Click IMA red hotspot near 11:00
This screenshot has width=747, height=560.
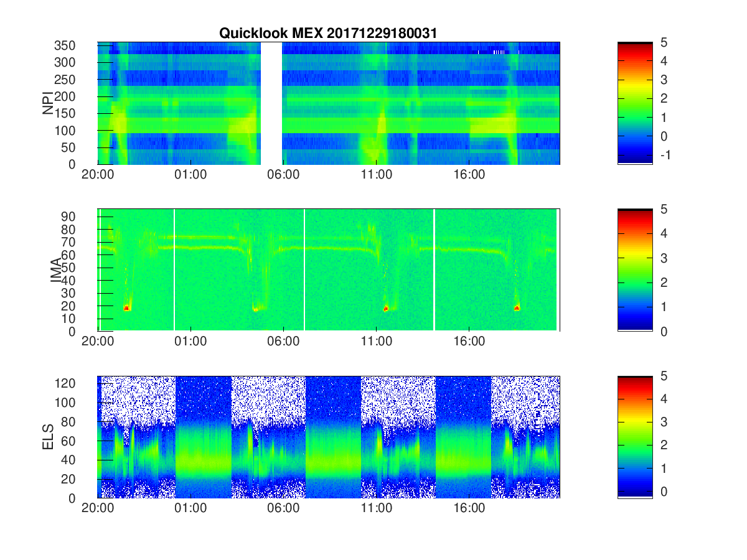[386, 309]
